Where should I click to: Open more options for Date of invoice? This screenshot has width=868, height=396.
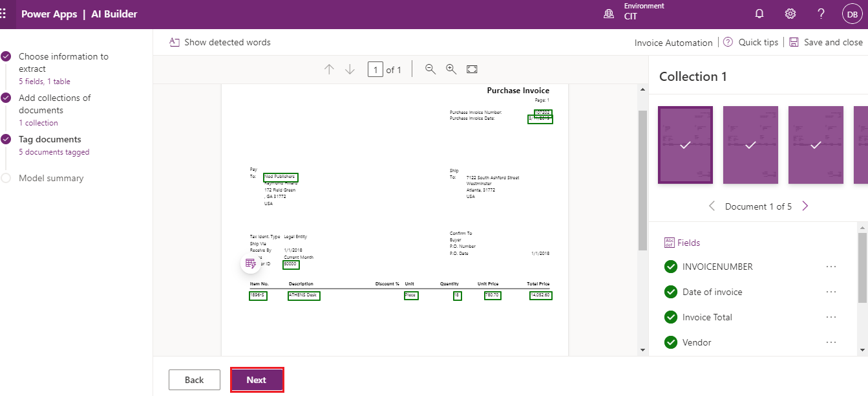[831, 292]
